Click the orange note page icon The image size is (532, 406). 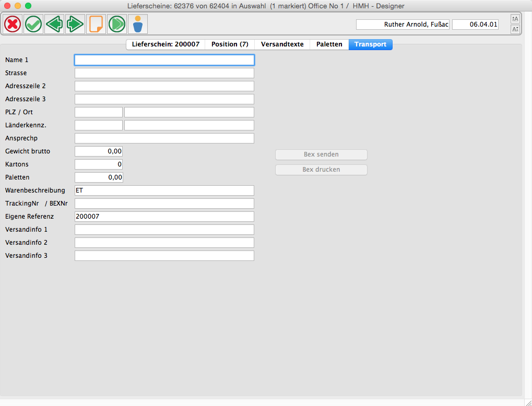pyautogui.click(x=96, y=24)
